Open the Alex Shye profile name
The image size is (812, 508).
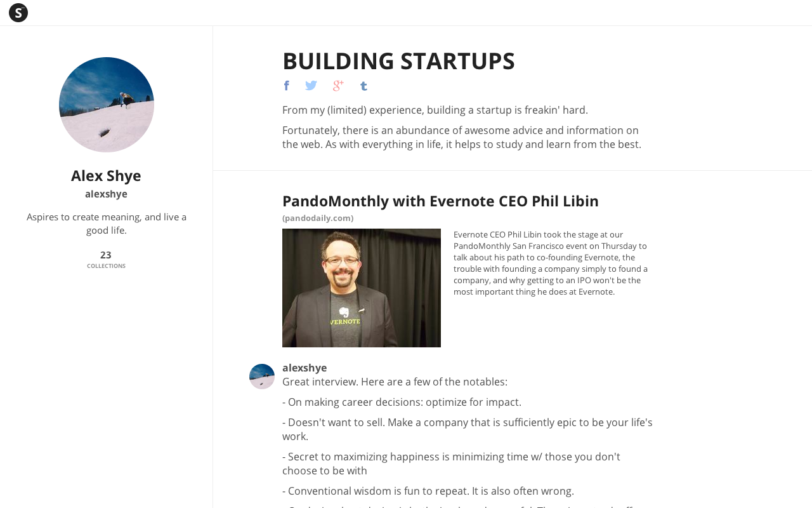tap(106, 176)
